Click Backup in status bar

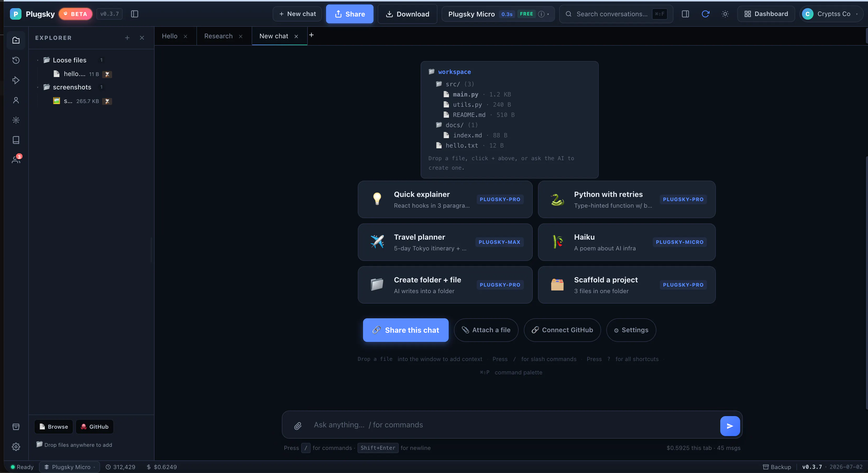coord(777,467)
